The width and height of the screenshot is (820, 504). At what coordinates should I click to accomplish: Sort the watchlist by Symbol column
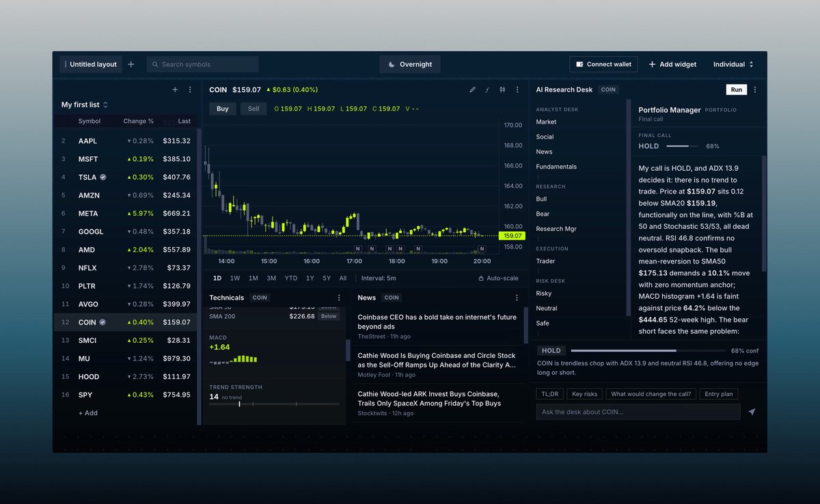click(90, 121)
